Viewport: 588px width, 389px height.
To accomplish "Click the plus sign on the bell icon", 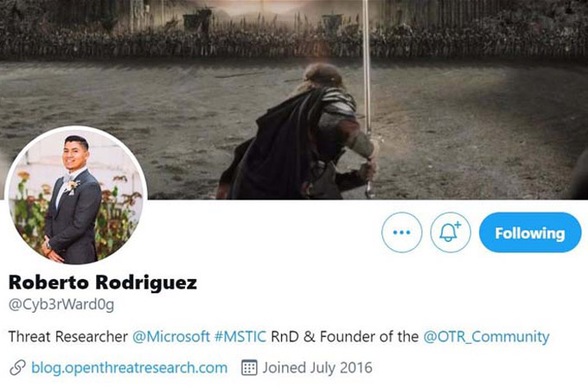I will 457,225.
